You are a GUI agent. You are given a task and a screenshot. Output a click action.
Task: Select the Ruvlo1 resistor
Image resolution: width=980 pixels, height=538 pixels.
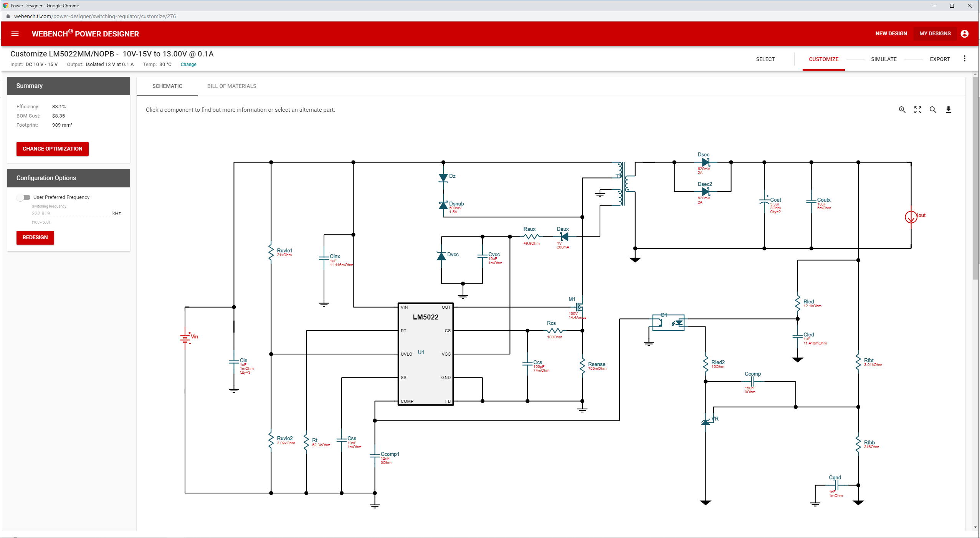point(271,252)
